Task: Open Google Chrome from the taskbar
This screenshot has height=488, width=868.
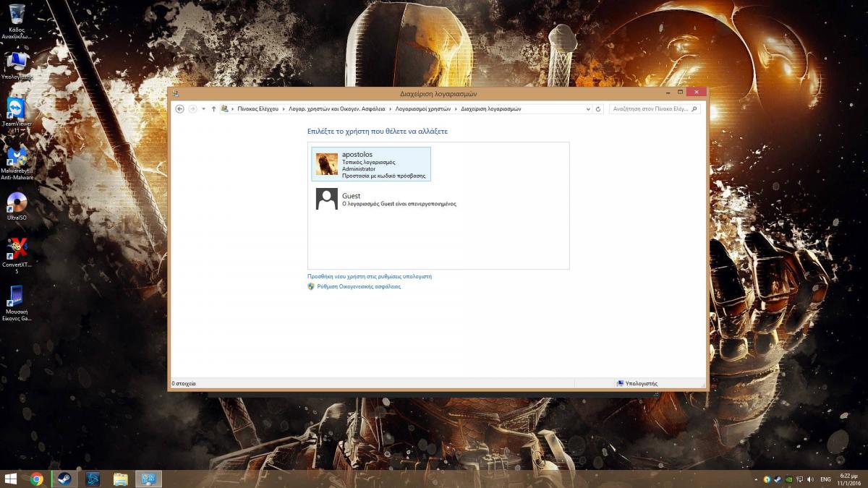Action: (37, 479)
